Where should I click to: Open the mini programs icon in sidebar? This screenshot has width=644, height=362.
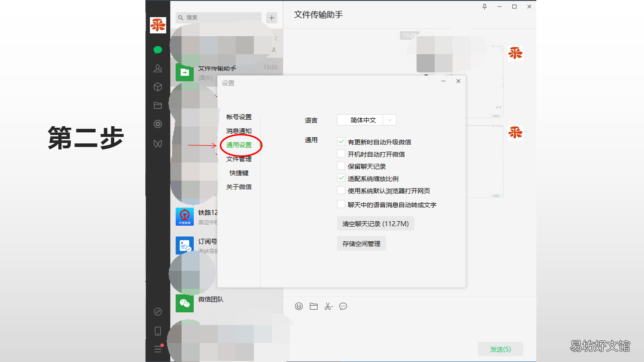tap(158, 312)
